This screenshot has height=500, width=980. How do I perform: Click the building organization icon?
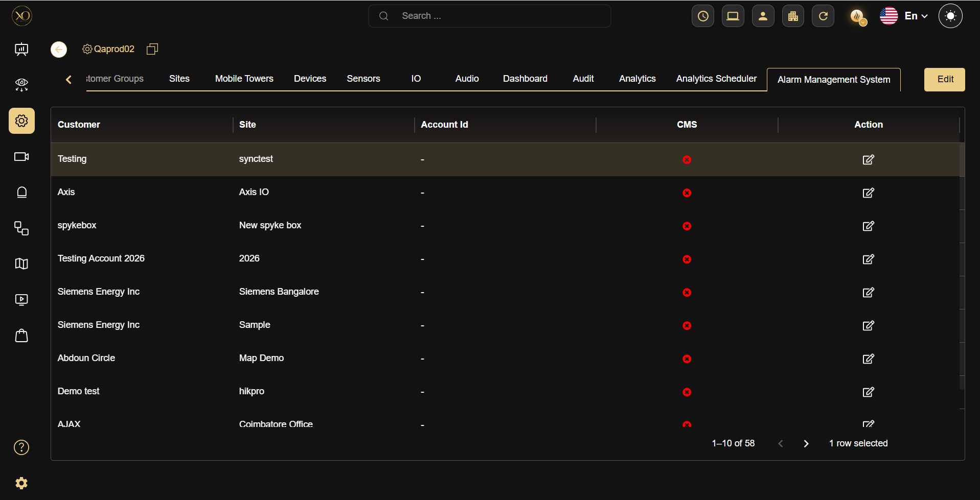point(793,16)
